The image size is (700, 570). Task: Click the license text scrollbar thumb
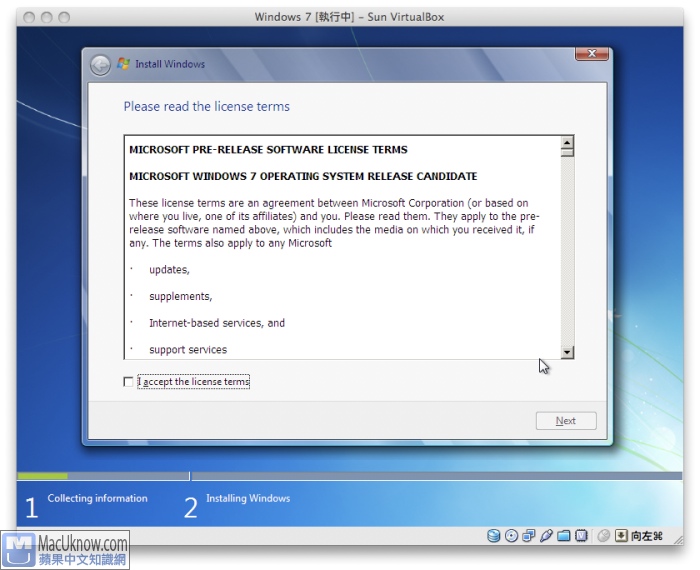[567, 153]
